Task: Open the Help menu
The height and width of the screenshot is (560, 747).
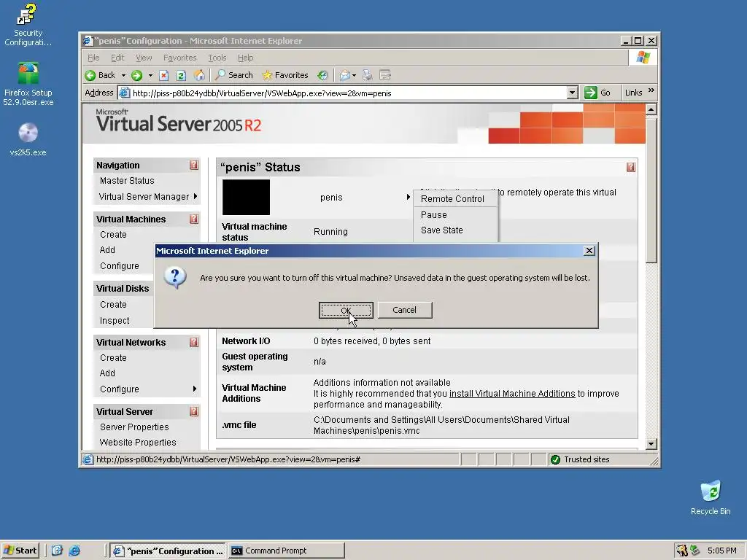Action: tap(245, 58)
